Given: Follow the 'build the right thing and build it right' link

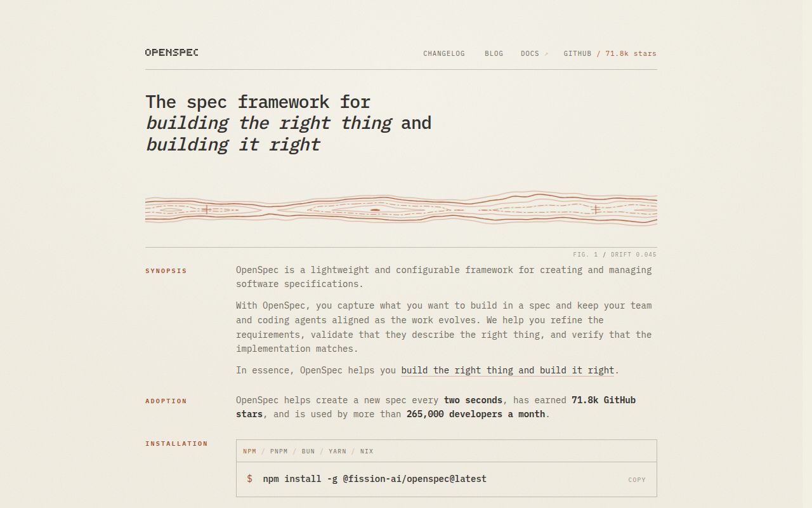Looking at the screenshot, I should coord(507,370).
